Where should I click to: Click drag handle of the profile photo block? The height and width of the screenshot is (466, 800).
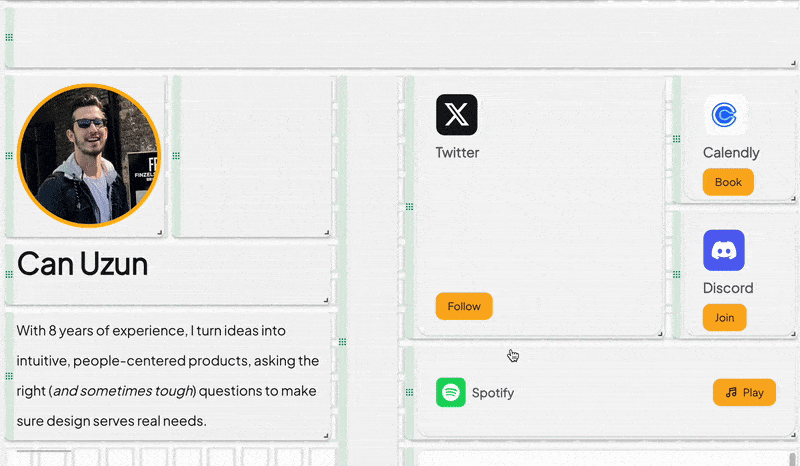tap(9, 156)
